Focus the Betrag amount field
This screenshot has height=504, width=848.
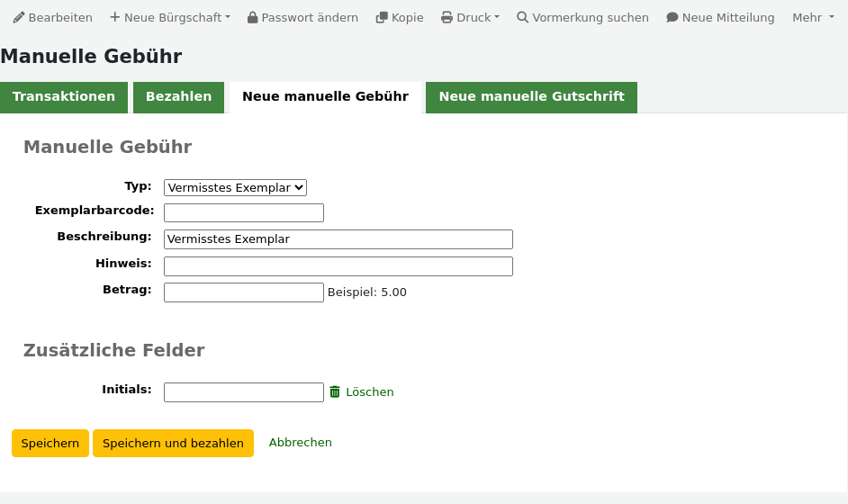[x=243, y=292]
